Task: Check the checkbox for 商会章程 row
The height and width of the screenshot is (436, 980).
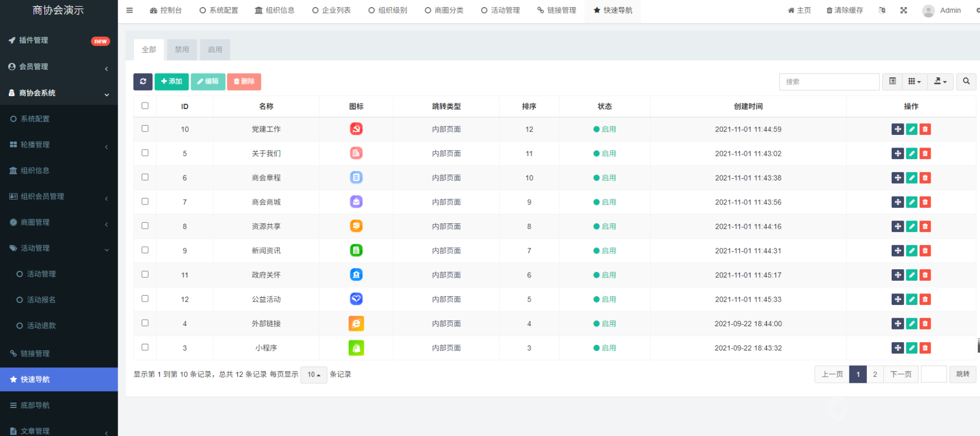Action: (x=145, y=177)
